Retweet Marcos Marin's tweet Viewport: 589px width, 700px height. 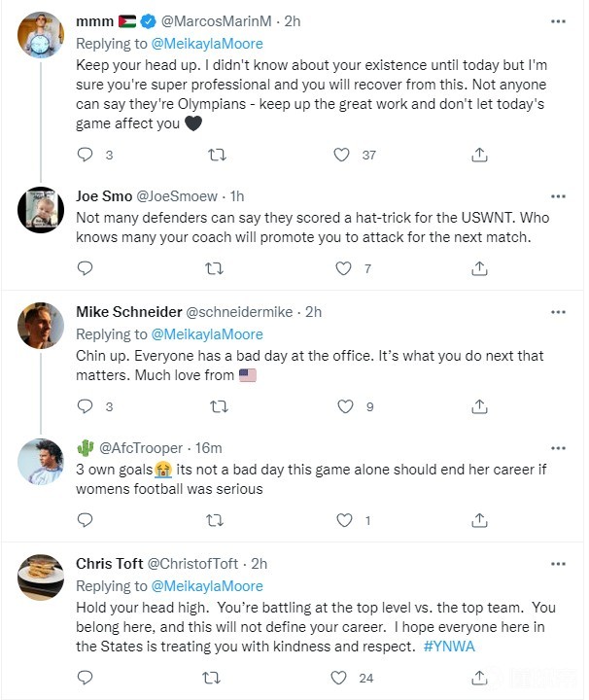point(218,155)
